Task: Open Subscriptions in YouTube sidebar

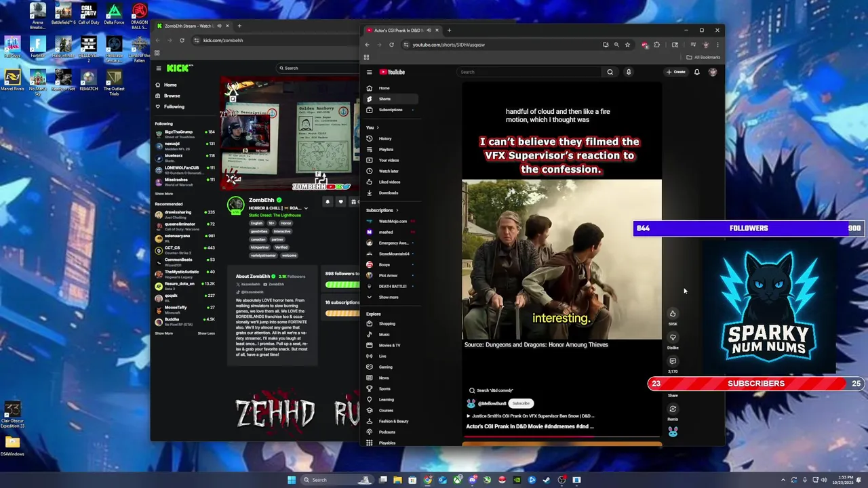Action: [x=390, y=110]
